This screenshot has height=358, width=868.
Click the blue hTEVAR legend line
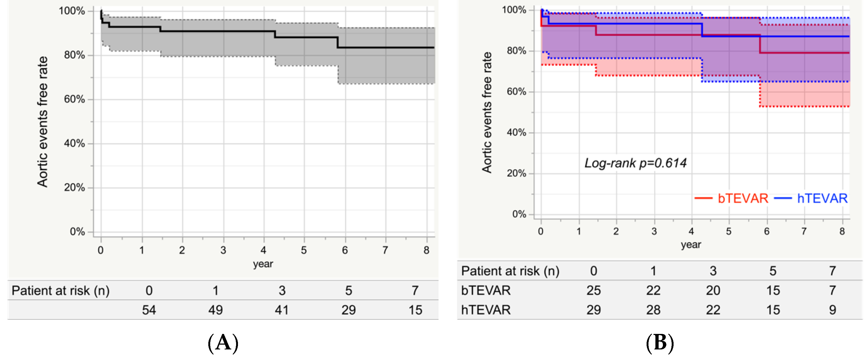tap(783, 198)
